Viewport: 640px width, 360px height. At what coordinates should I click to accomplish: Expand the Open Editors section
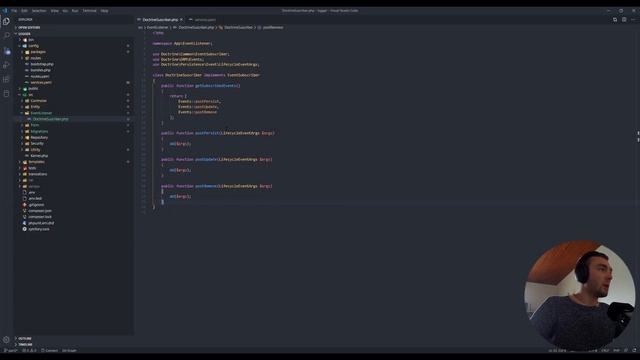[29, 27]
